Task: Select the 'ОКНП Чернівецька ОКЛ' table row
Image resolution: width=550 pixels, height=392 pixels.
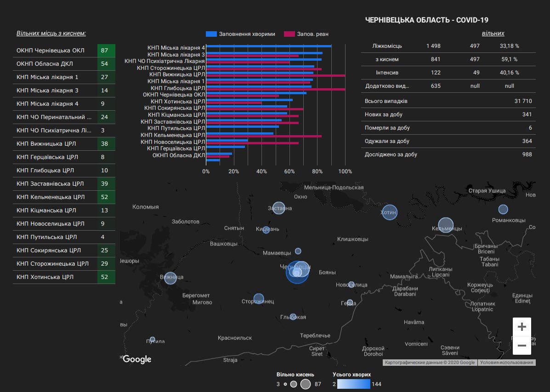Action: [63, 50]
